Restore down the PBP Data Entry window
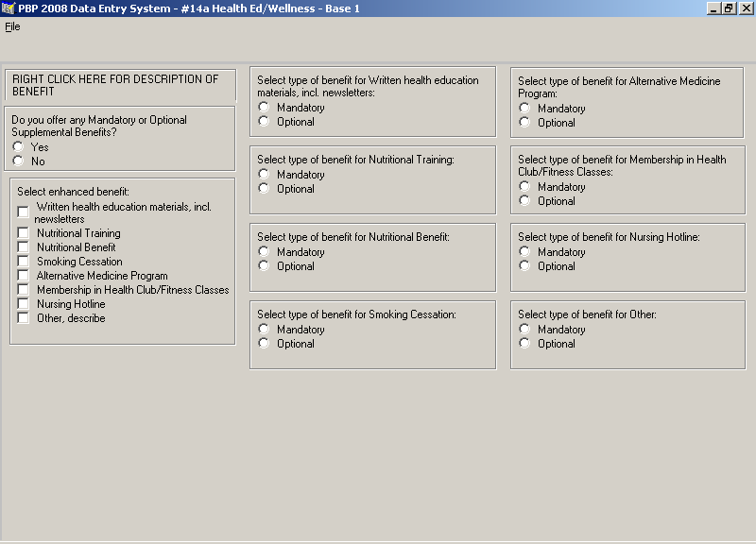The height and width of the screenshot is (544, 756). [x=729, y=8]
